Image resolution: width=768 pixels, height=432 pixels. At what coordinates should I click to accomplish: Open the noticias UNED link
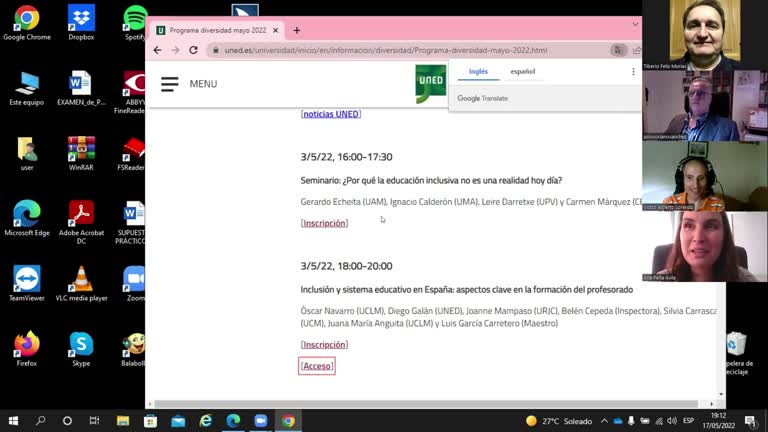coord(331,114)
